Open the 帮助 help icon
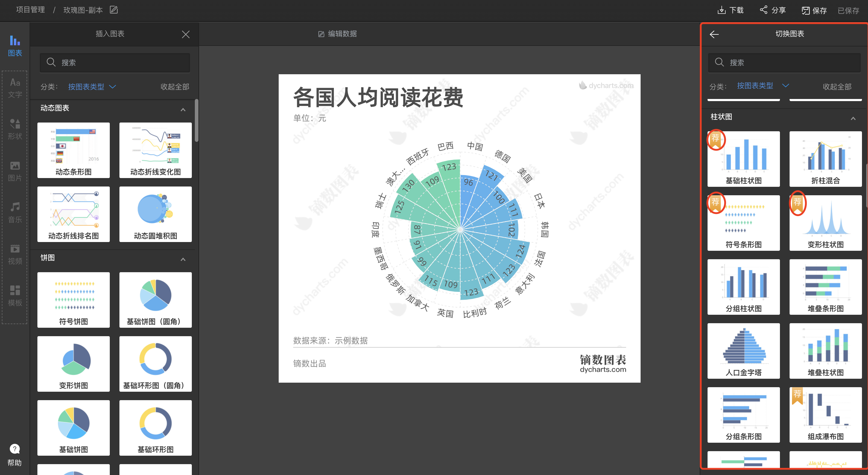This screenshot has height=475, width=868. pyautogui.click(x=14, y=455)
